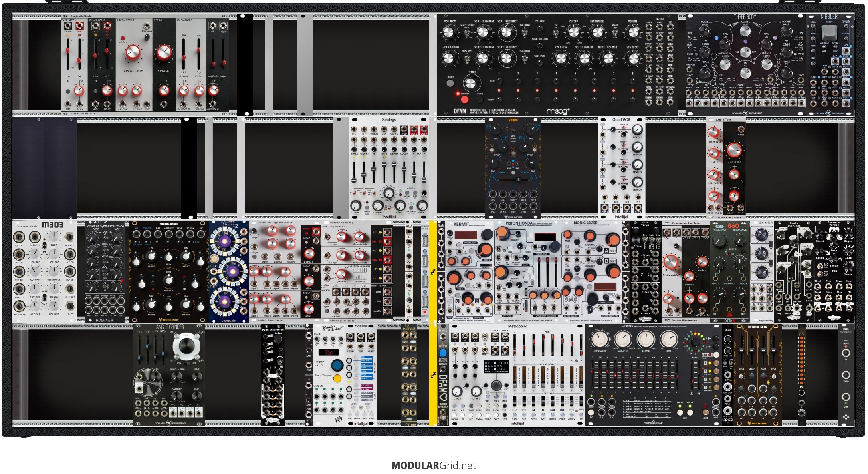Toggle the DFAM Hard Sync switch

pyautogui.click(x=467, y=58)
